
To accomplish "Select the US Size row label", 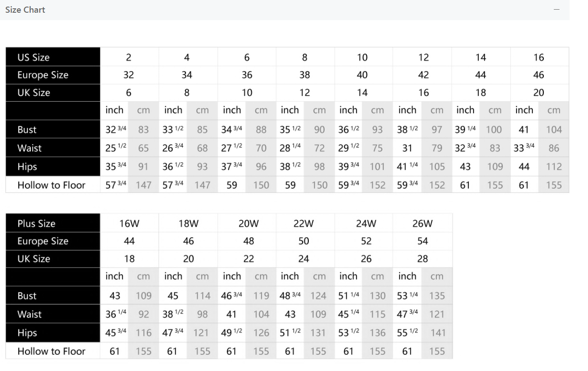I will 33,57.
